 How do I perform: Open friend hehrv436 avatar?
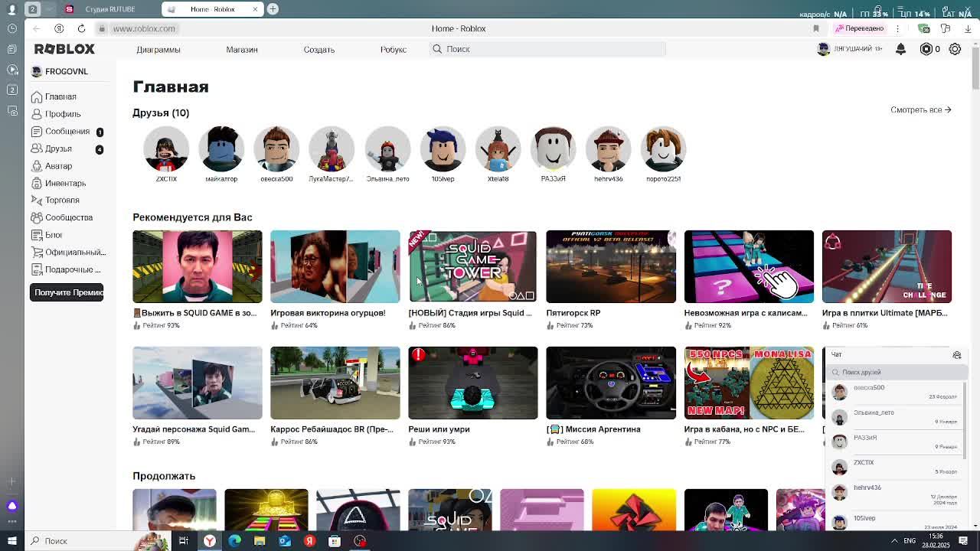pos(608,149)
